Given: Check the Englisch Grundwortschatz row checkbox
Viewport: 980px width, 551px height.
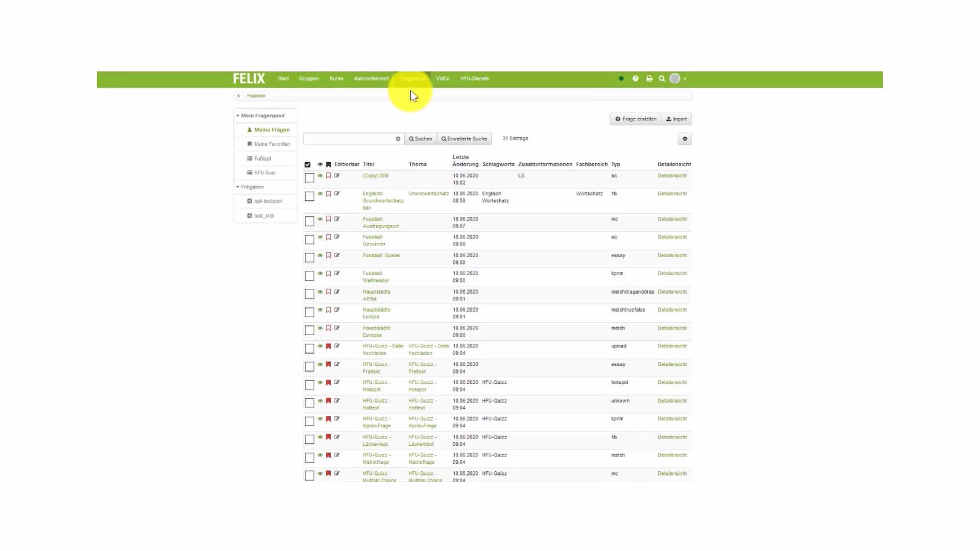Looking at the screenshot, I should [309, 196].
